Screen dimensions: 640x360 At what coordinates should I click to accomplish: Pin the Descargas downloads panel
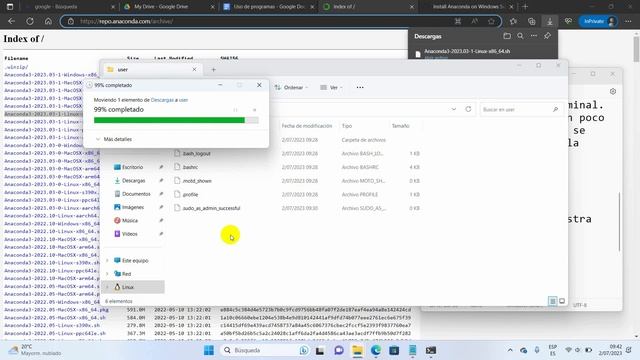547,36
